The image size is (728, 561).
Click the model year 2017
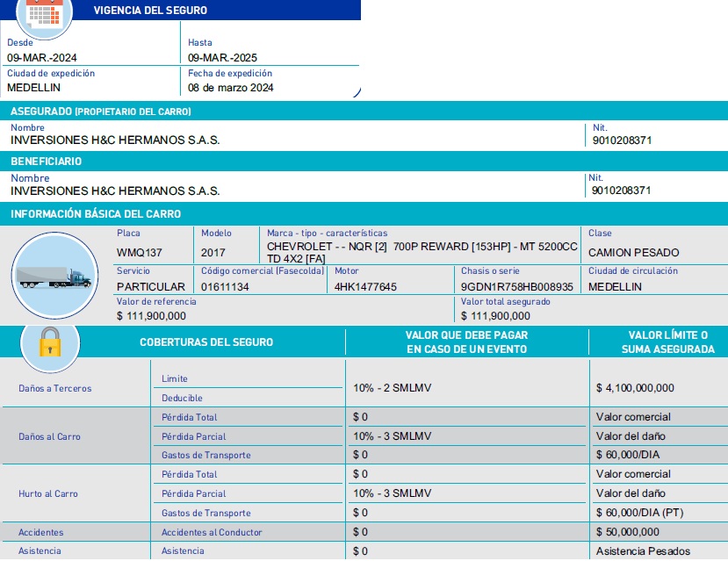(213, 253)
